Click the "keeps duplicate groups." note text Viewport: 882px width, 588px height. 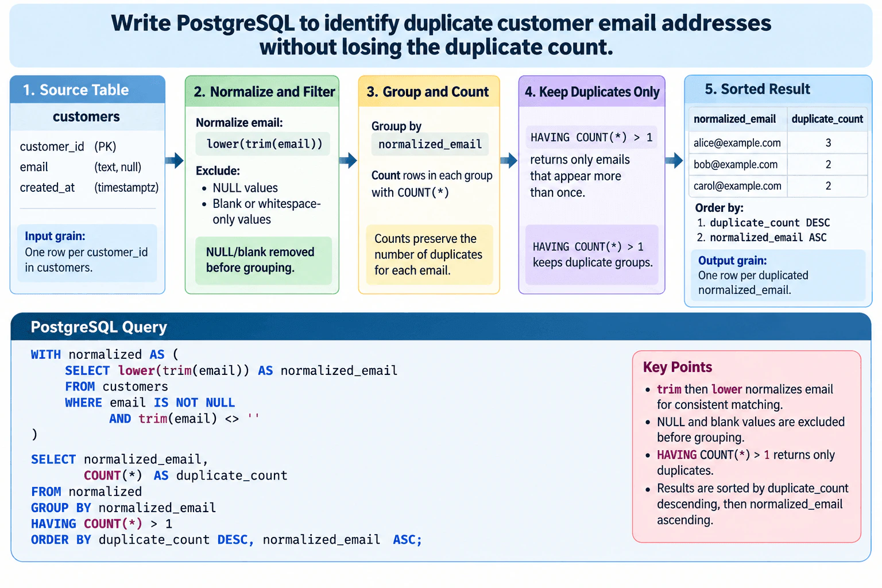pyautogui.click(x=593, y=262)
